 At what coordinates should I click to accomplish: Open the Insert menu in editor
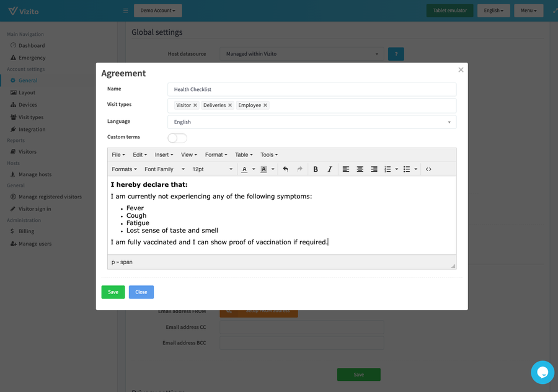coord(164,154)
